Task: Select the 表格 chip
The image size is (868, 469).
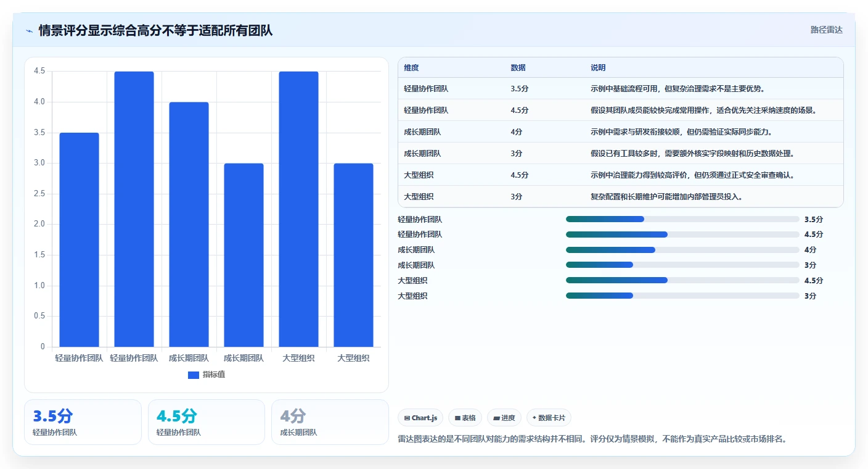Action: click(465, 418)
